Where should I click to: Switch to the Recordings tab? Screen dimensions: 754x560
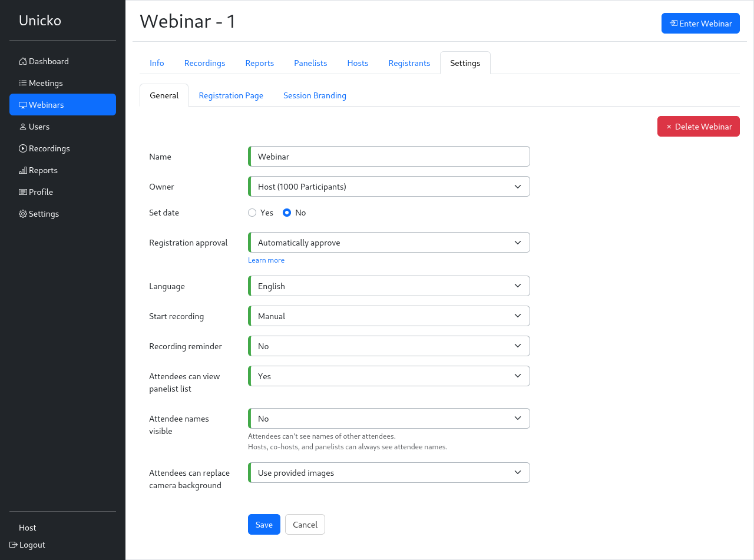point(204,63)
